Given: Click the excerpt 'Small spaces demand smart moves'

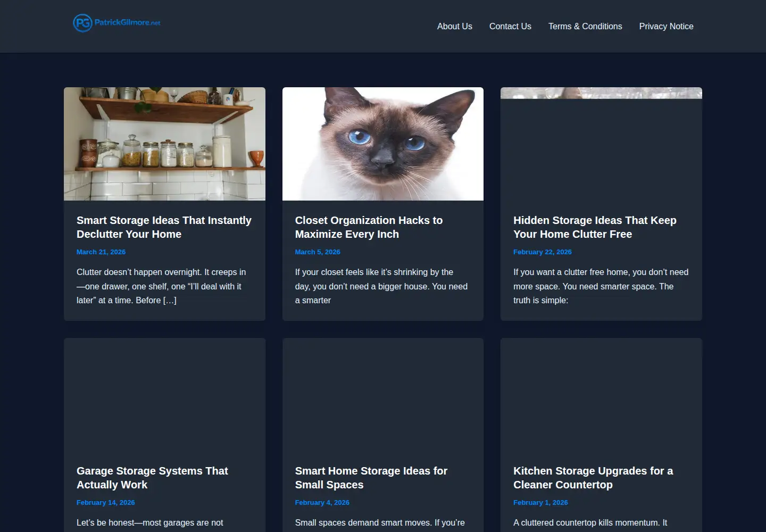Looking at the screenshot, I should 380,523.
